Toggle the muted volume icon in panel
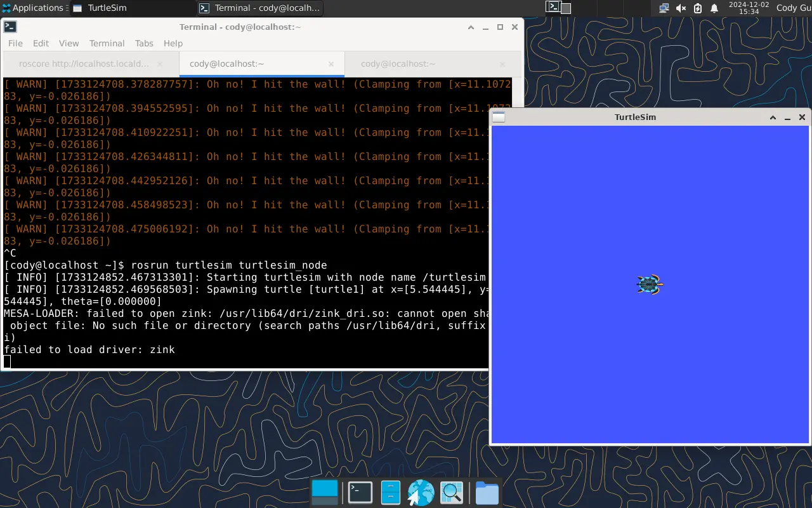This screenshot has height=508, width=812. click(x=681, y=8)
